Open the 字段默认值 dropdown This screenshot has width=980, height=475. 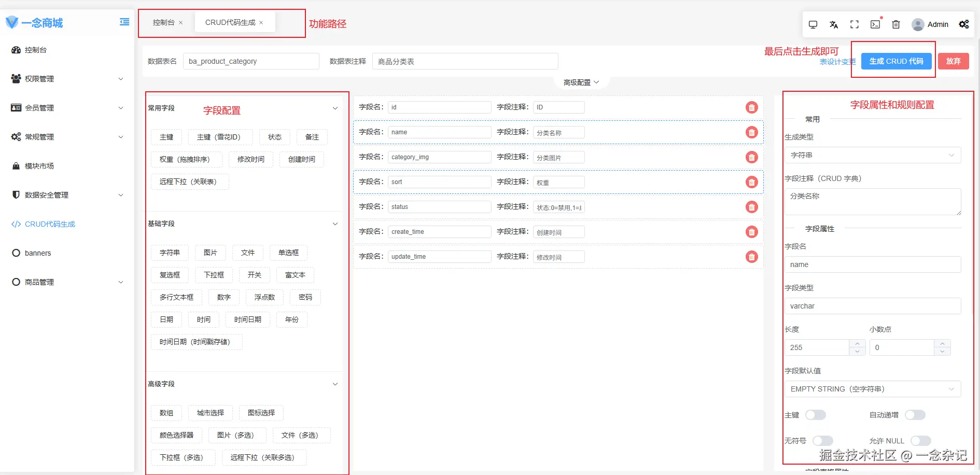[x=873, y=389]
